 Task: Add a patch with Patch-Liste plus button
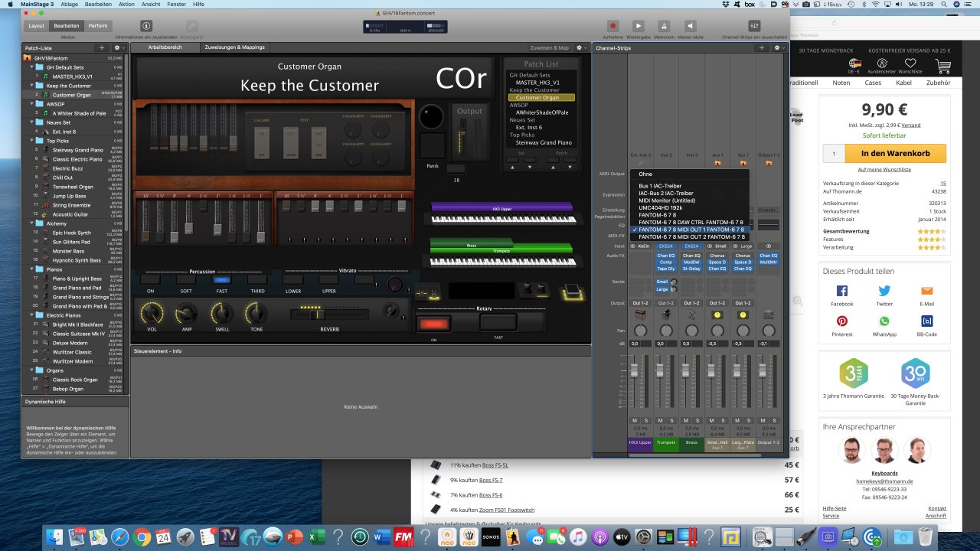102,47
